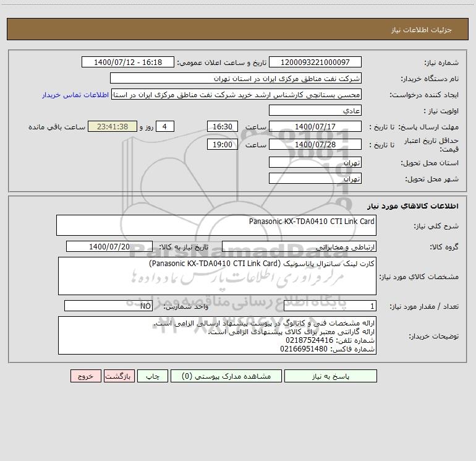
Task: Click buyer notes text area
Action: point(217,335)
